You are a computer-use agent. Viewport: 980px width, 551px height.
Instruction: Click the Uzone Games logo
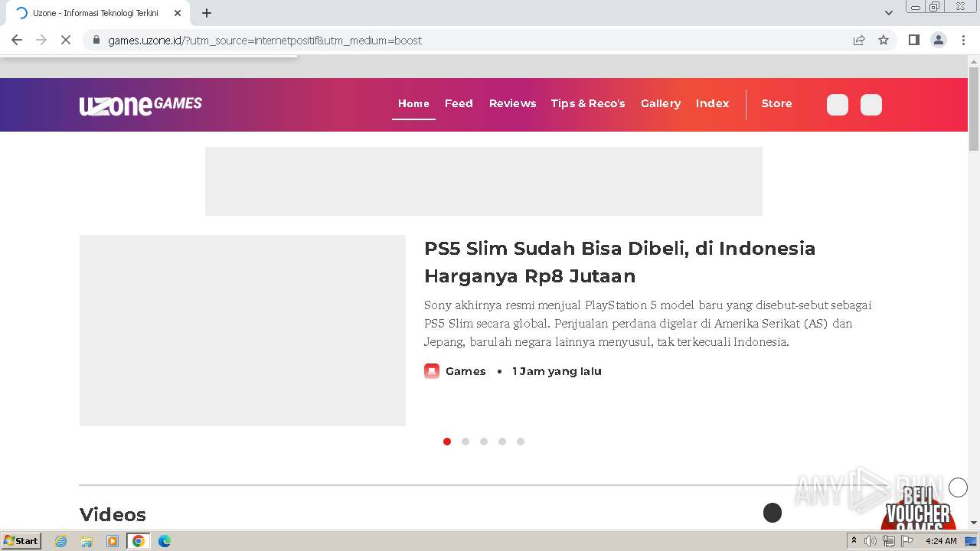(x=141, y=105)
